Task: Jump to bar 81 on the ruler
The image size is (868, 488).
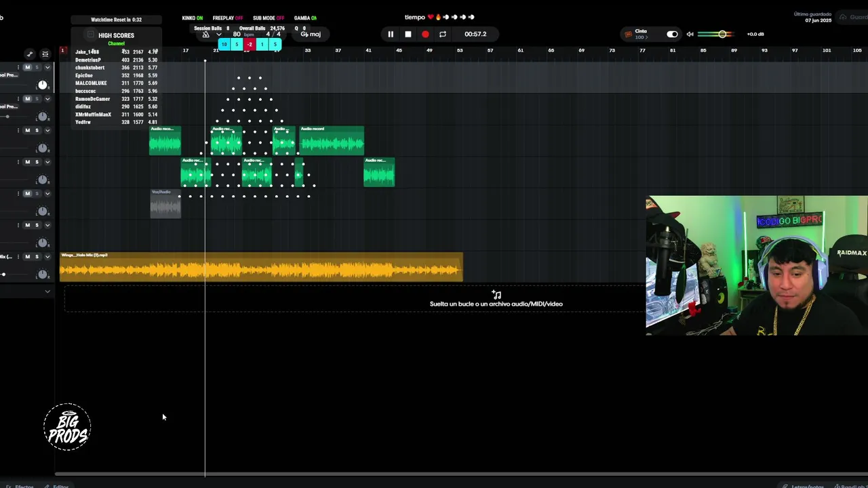Action: 673,50
